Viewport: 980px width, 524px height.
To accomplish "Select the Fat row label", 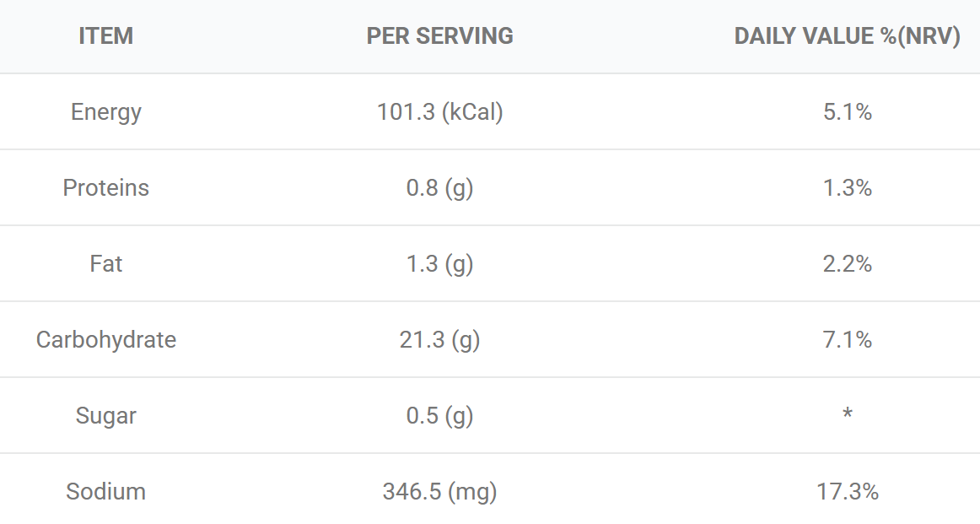I will (105, 264).
